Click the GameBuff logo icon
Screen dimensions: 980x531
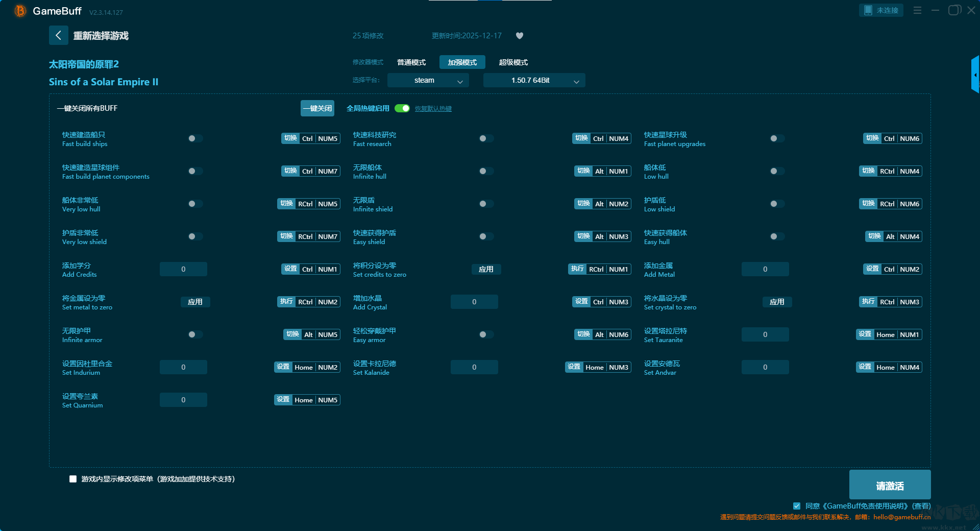[x=20, y=11]
